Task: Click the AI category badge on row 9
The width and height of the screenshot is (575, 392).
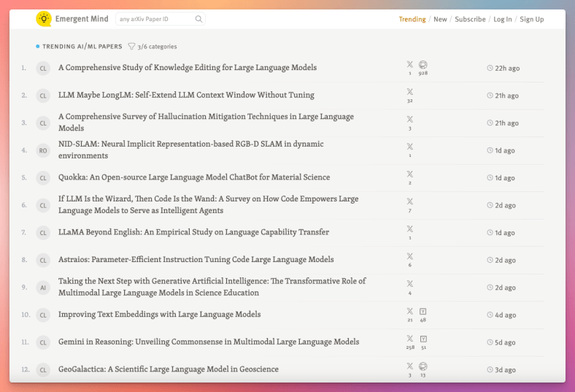Action: pyautogui.click(x=43, y=288)
